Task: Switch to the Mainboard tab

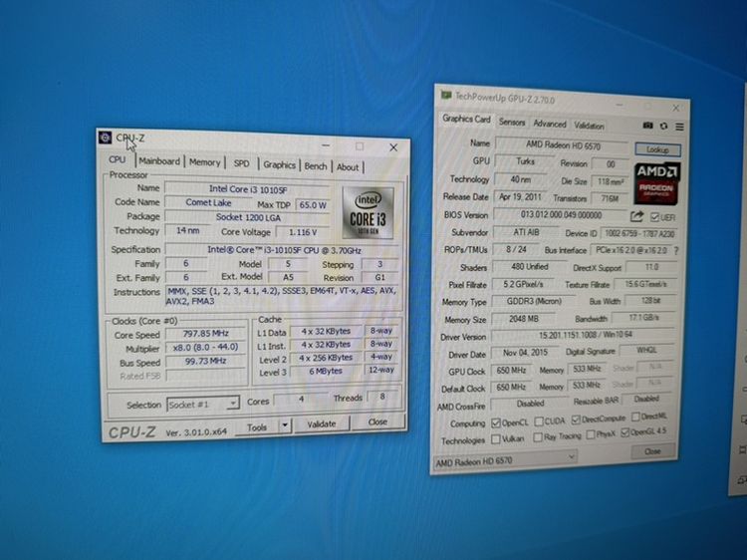Action: (159, 161)
